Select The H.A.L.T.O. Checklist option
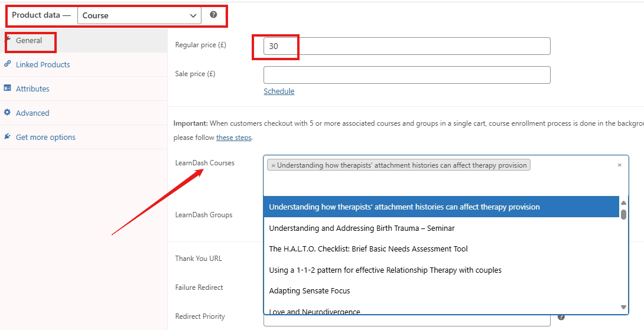The image size is (644, 330). [x=441, y=249]
